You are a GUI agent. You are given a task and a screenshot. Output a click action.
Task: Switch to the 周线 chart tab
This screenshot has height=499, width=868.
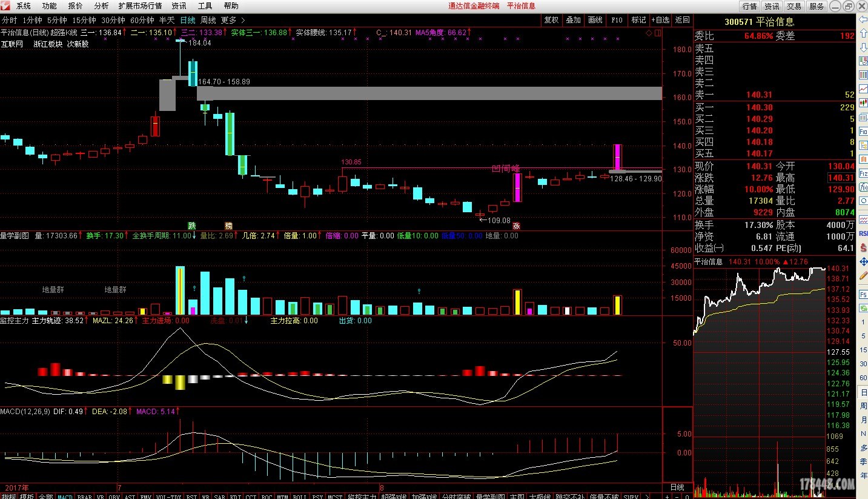coord(208,20)
